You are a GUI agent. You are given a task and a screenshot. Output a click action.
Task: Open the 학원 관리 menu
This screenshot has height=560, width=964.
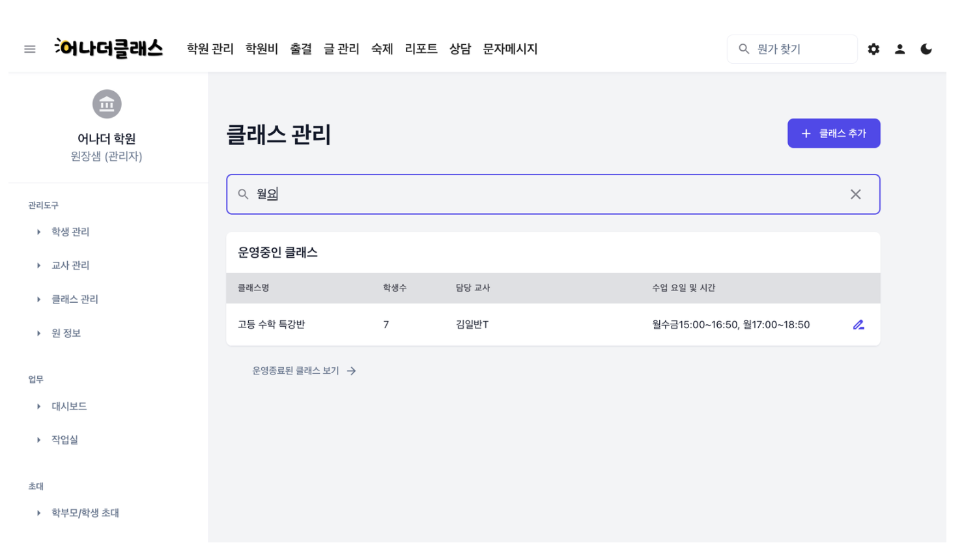210,49
